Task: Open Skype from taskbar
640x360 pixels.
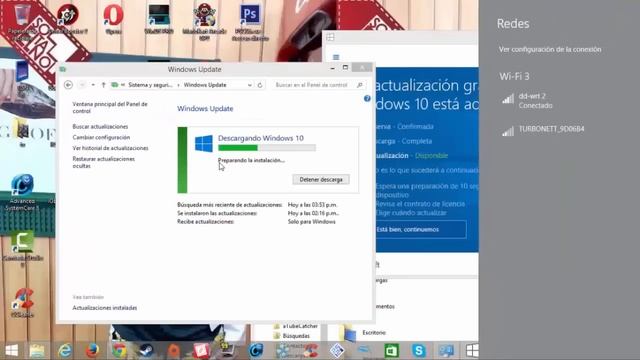Action: [419, 350]
